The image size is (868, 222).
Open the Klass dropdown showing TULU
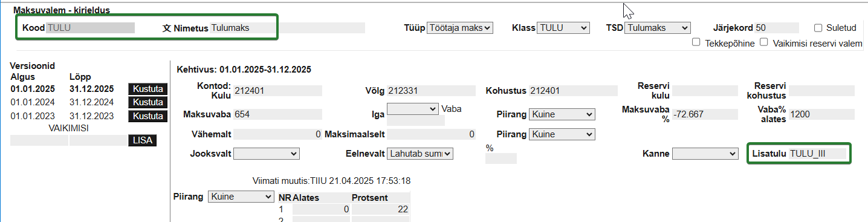pos(563,28)
